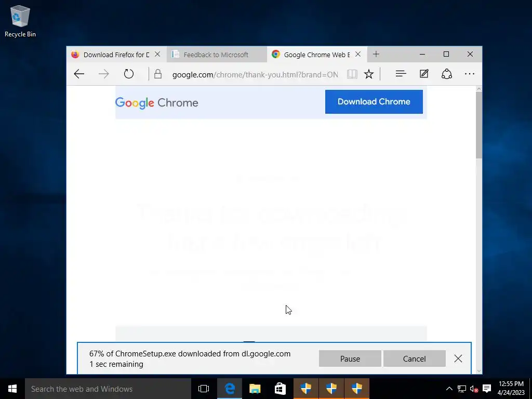Open a new tab with plus button

[376, 54]
